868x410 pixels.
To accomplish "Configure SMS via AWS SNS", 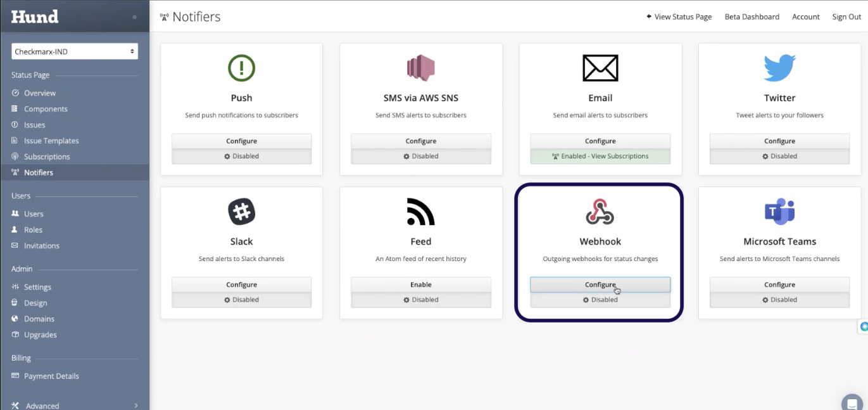I will [421, 141].
